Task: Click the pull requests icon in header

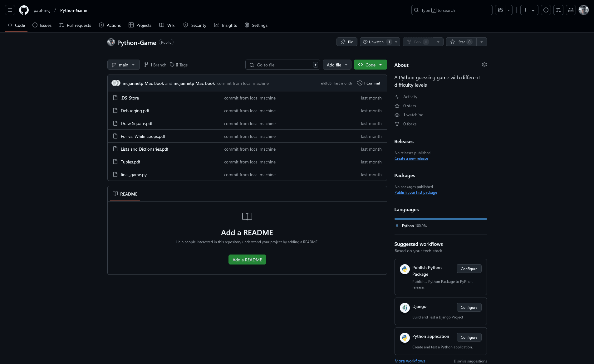Action: 558,10
